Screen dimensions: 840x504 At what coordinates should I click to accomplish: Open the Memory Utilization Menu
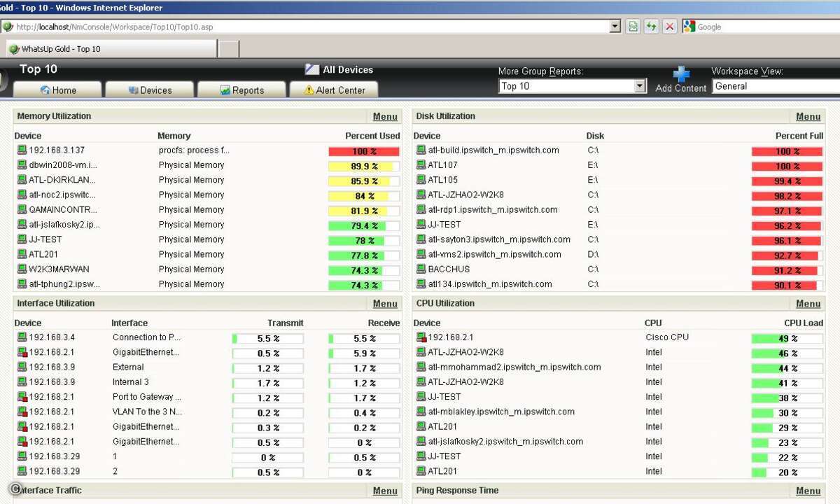pos(385,117)
